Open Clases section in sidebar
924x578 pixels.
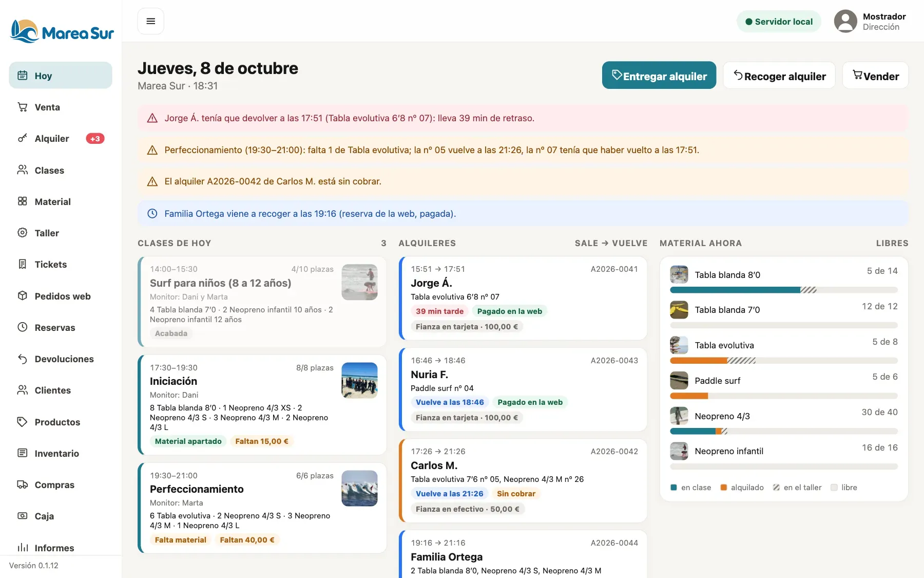coord(61,170)
